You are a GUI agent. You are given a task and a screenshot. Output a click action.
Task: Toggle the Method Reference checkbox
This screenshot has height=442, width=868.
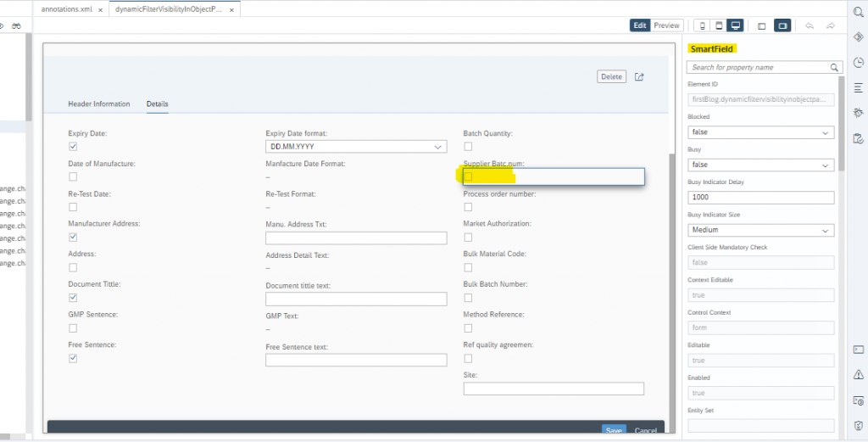click(x=468, y=328)
